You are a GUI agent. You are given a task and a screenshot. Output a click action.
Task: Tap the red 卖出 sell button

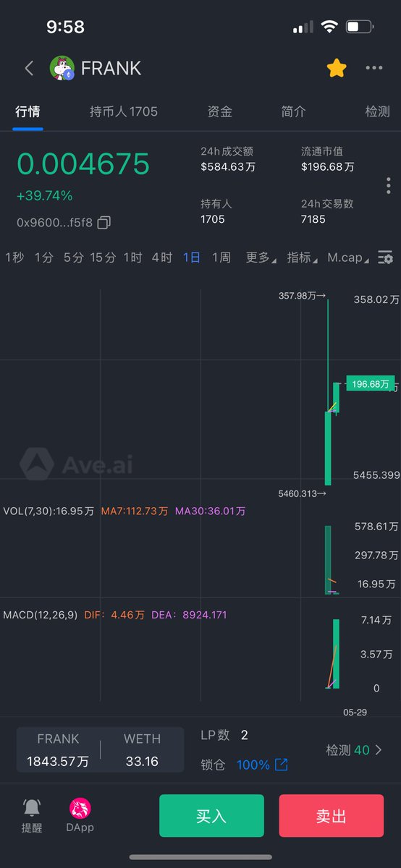(332, 816)
